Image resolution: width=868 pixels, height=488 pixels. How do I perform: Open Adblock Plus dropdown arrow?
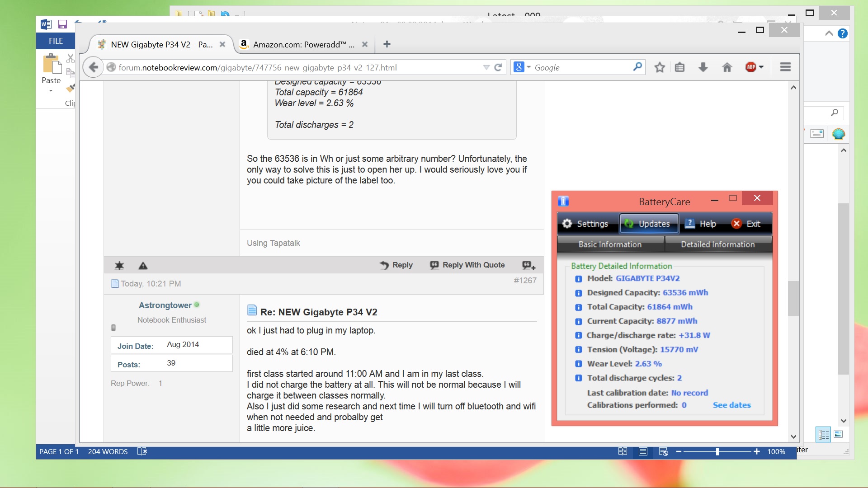coord(761,67)
